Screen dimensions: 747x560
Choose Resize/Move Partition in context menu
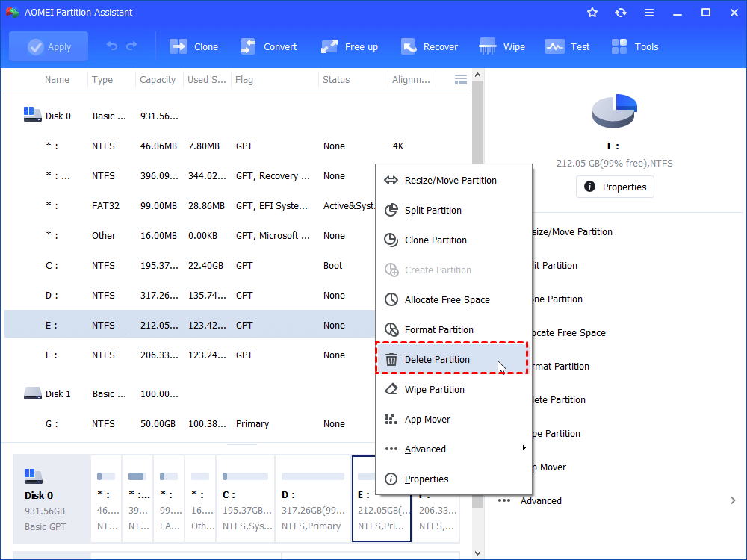tap(453, 181)
